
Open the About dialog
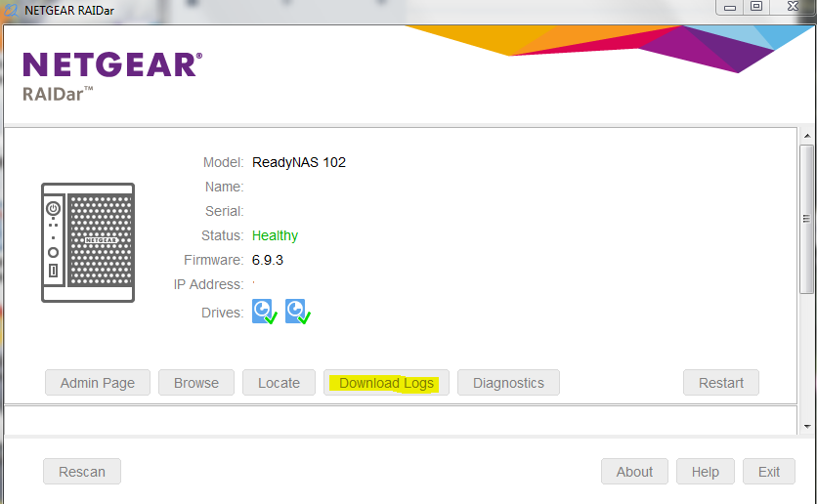634,471
